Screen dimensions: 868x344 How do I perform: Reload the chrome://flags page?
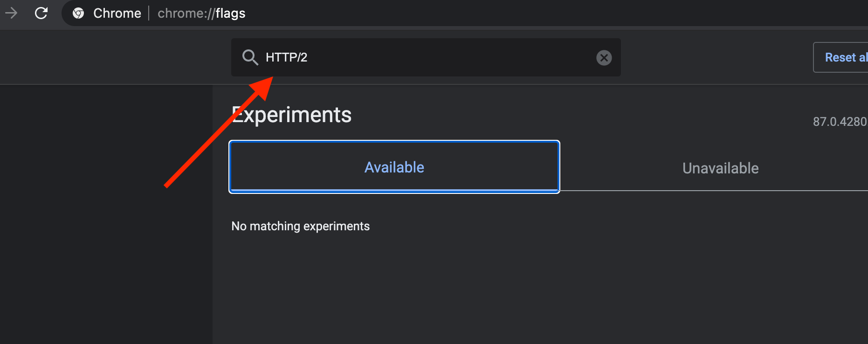(x=41, y=13)
